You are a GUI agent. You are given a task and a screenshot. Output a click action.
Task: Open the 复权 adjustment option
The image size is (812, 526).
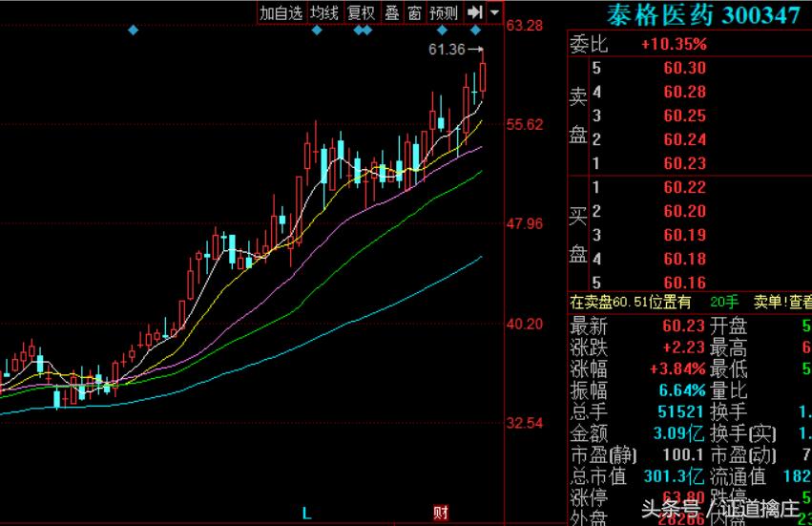point(361,13)
